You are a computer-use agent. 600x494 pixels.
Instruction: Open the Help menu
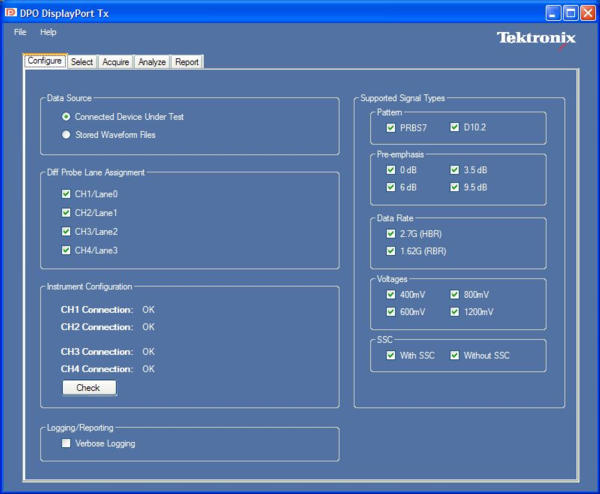(x=48, y=32)
